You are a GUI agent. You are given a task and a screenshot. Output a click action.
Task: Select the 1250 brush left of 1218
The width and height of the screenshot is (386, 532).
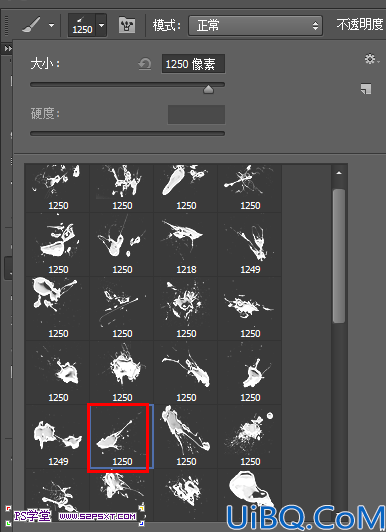click(122, 245)
